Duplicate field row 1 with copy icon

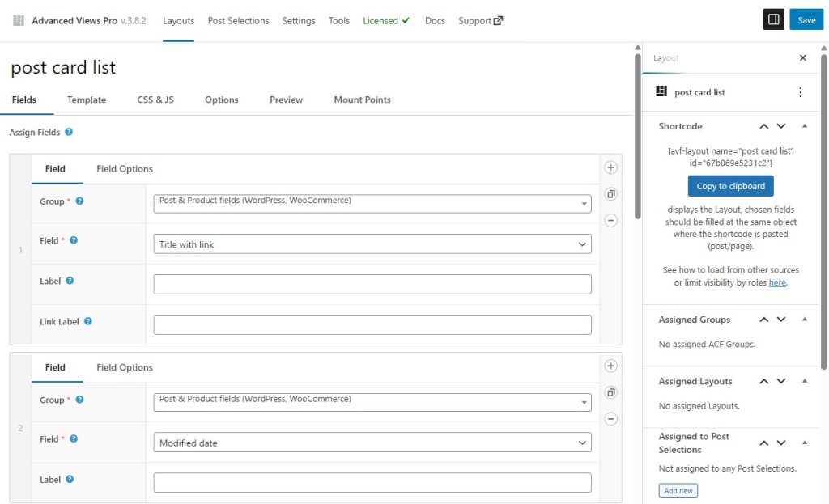pos(611,194)
